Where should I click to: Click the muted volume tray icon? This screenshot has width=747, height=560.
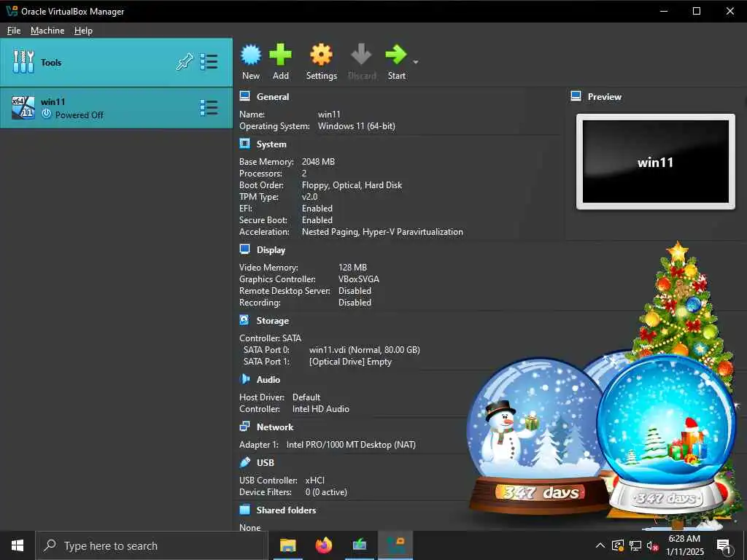(653, 545)
